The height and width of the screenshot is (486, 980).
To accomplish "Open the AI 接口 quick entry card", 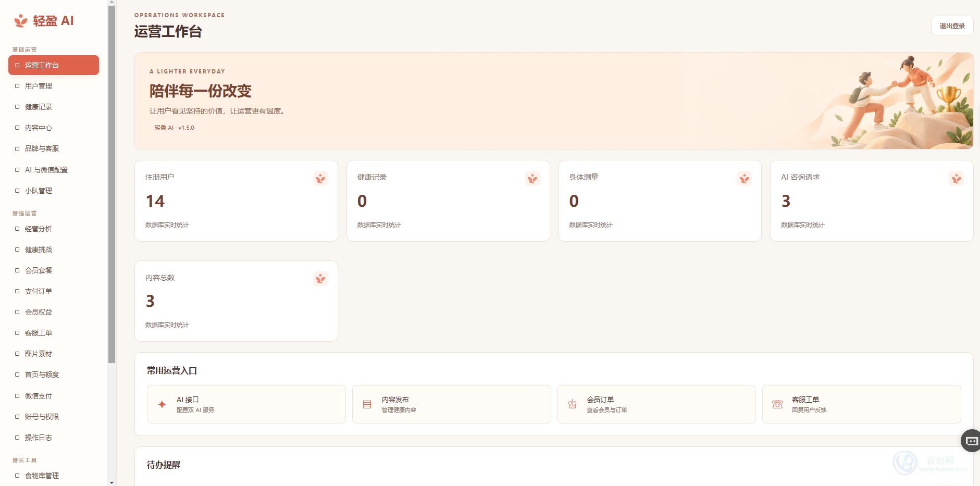I will tap(246, 404).
